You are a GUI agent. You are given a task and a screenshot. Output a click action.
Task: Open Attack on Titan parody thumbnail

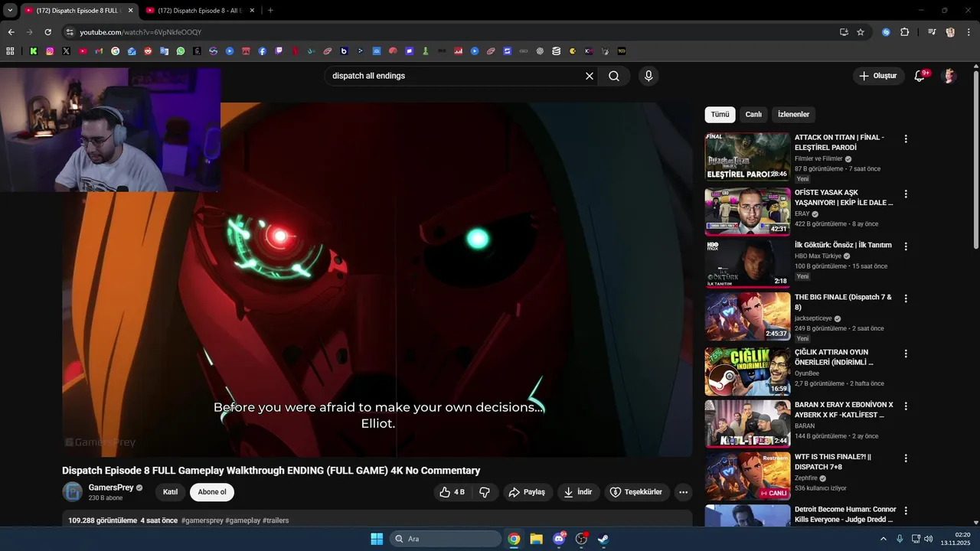pyautogui.click(x=747, y=157)
